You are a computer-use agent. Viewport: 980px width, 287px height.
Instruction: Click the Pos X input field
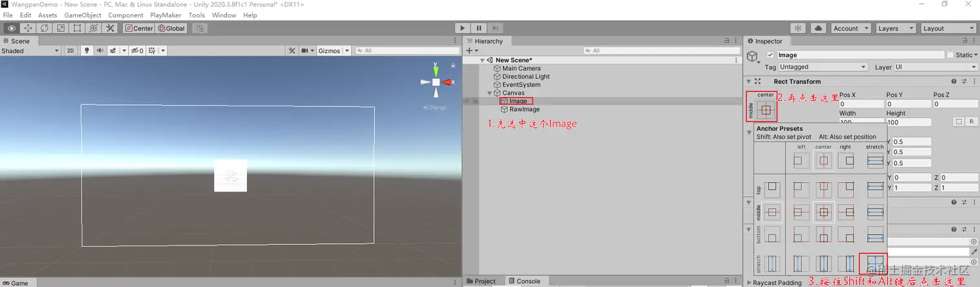click(x=861, y=104)
